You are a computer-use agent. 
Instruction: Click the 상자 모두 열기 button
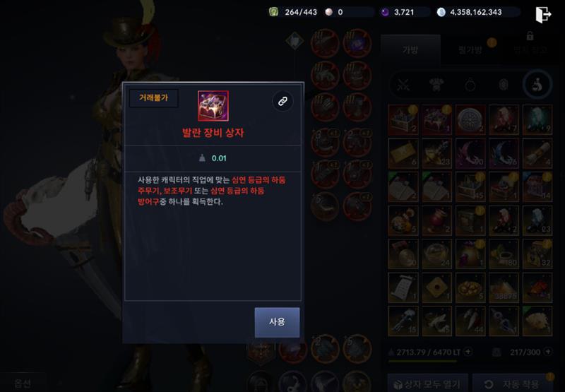click(427, 383)
